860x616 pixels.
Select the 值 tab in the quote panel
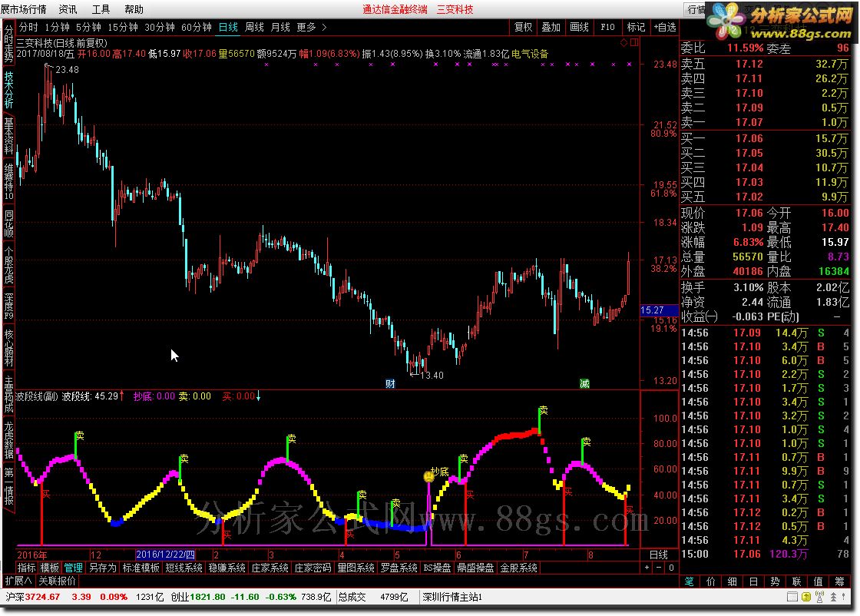coord(819,581)
